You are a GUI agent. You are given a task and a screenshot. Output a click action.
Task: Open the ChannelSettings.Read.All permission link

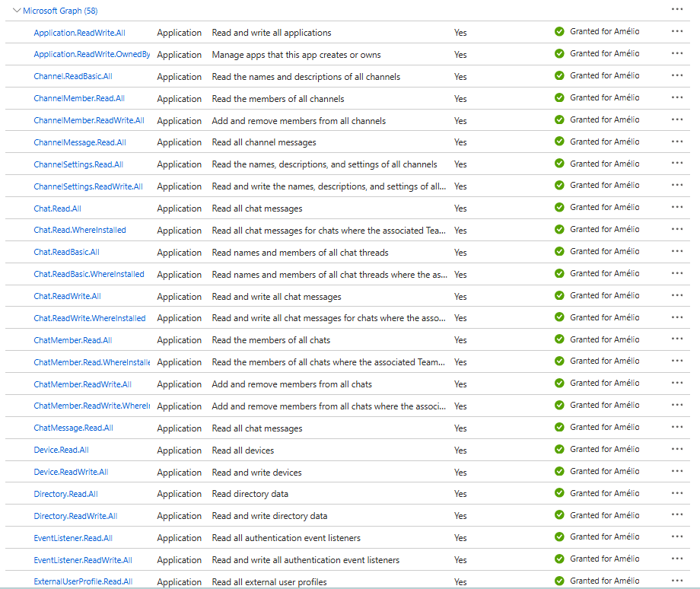[x=78, y=164]
